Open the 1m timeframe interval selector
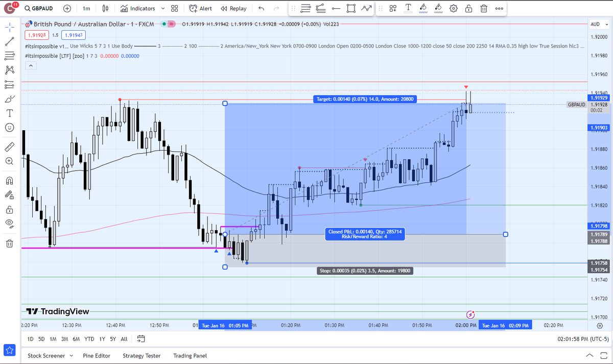Viewport: 613px width, 364px height. [x=86, y=9]
